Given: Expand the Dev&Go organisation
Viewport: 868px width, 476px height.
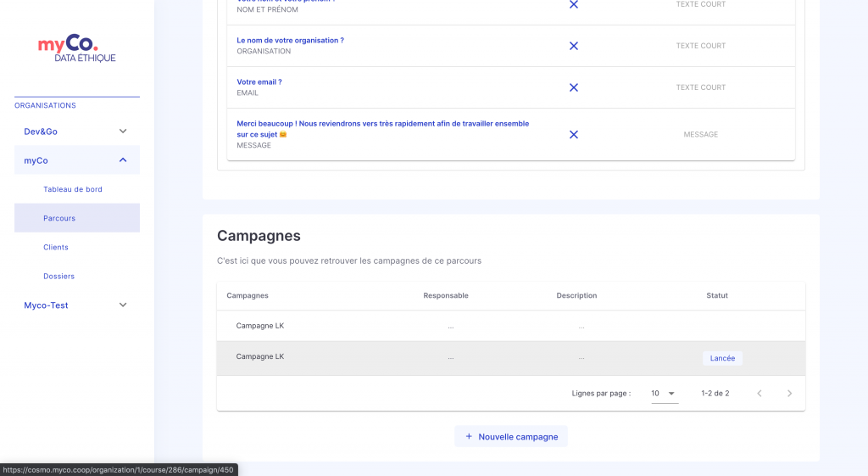Looking at the screenshot, I should click(77, 132).
